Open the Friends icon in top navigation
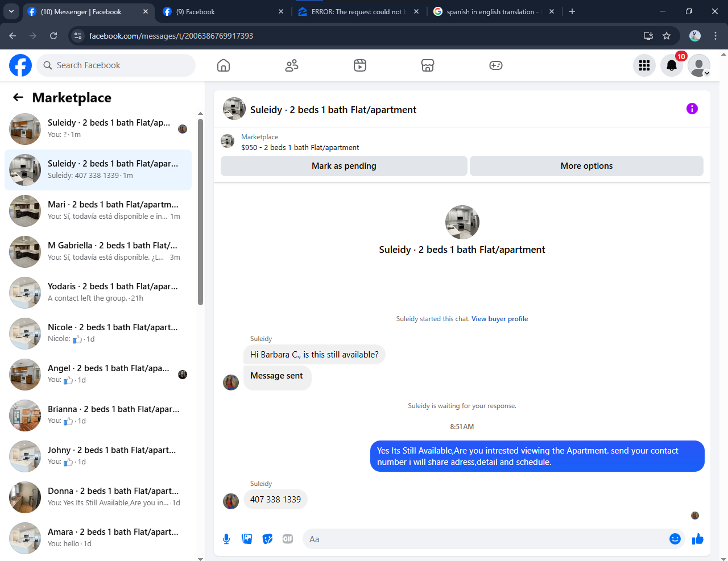The height and width of the screenshot is (561, 728). (292, 65)
